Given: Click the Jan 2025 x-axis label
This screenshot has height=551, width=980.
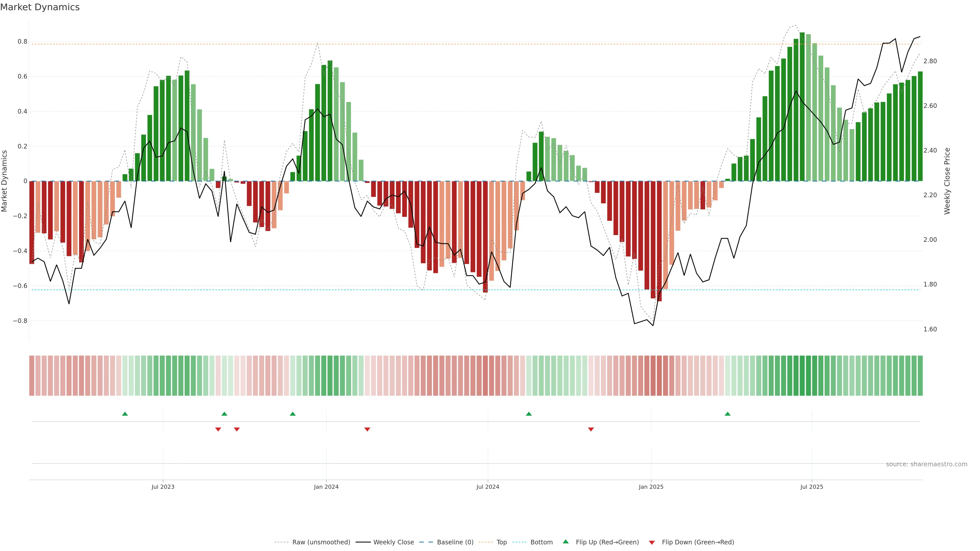Looking at the screenshot, I should coord(651,487).
